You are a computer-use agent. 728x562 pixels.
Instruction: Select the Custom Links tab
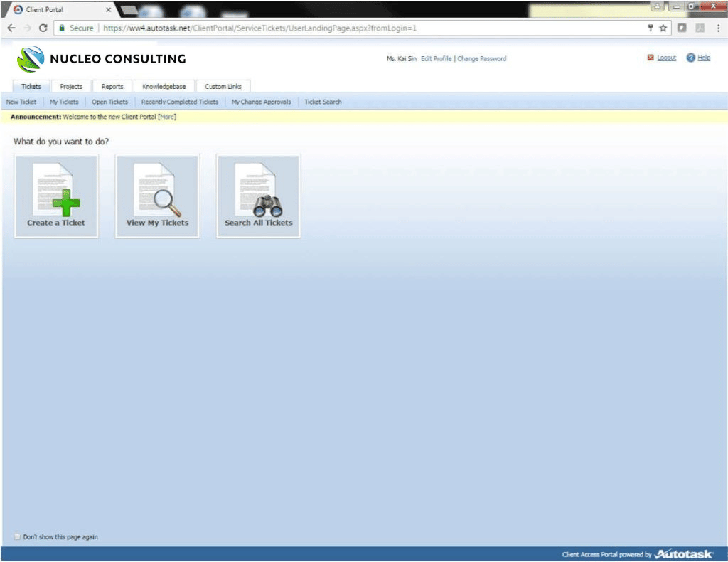coord(223,87)
